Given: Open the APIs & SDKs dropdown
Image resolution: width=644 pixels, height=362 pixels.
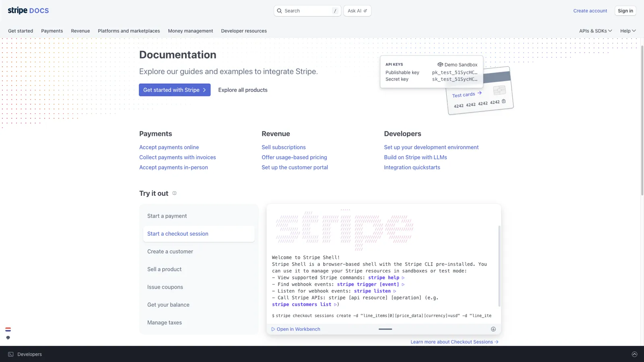Looking at the screenshot, I should point(595,31).
